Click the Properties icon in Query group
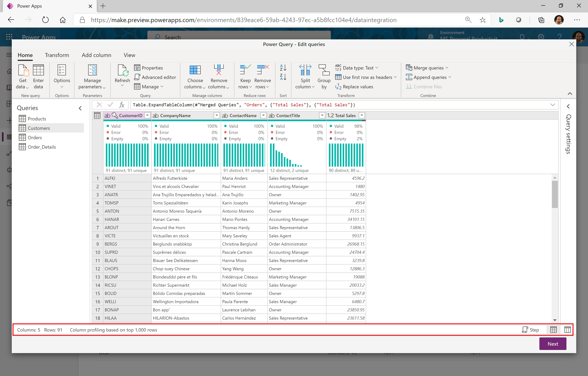588x376 pixels. coord(137,68)
